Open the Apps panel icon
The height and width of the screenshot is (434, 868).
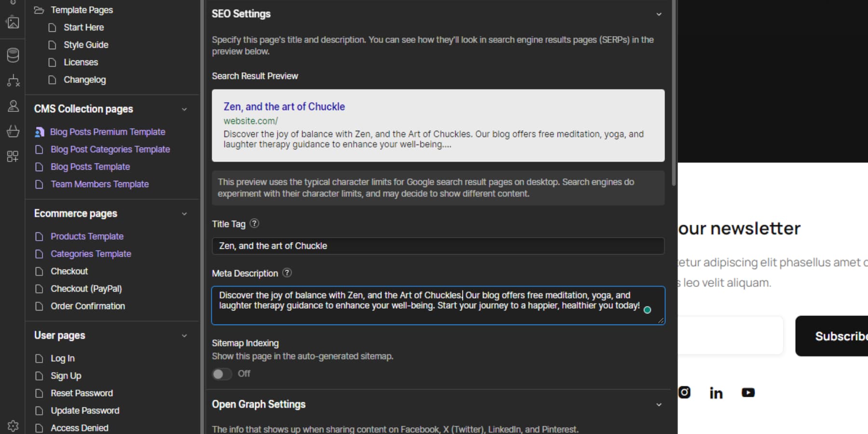pos(13,156)
